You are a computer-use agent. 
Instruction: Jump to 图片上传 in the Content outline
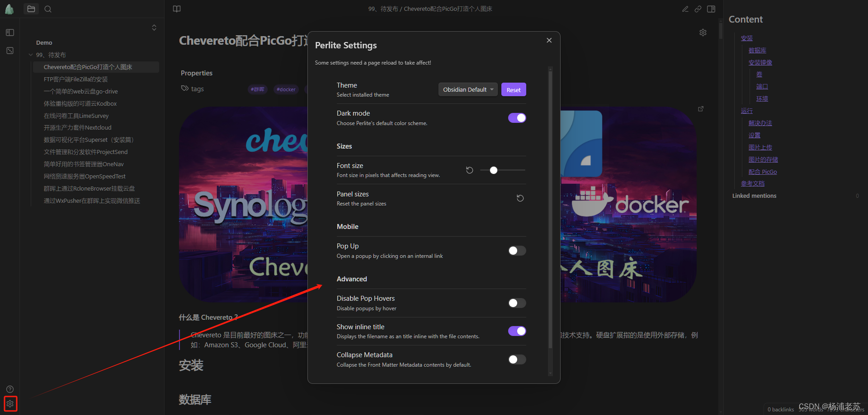click(760, 148)
